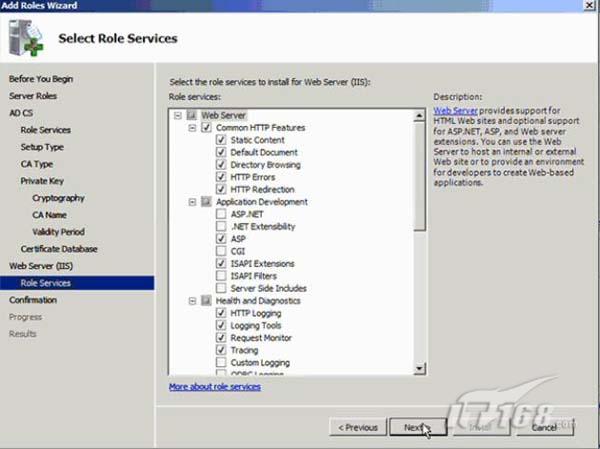Open the More about role services link

pyautogui.click(x=214, y=386)
